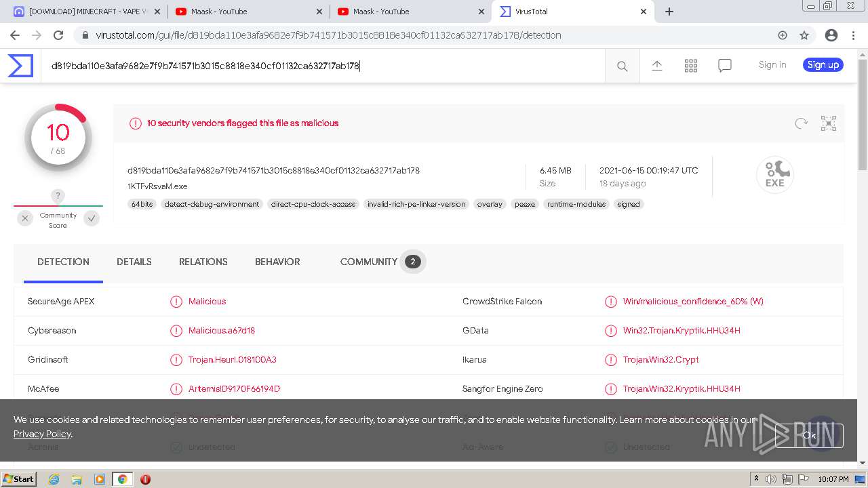Screen dimensions: 868x488
Task: Click Gridinsoft Trojan.Heur!.018100A3 result
Action: pos(233,360)
